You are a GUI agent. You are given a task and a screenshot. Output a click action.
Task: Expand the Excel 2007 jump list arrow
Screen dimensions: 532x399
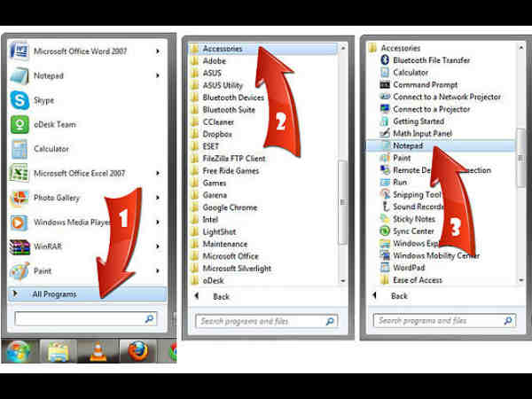click(158, 173)
